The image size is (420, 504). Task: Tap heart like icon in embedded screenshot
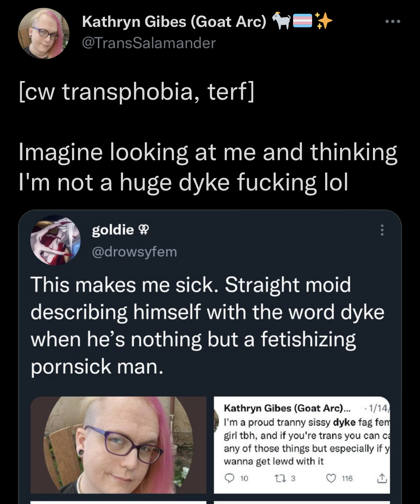pyautogui.click(x=331, y=478)
